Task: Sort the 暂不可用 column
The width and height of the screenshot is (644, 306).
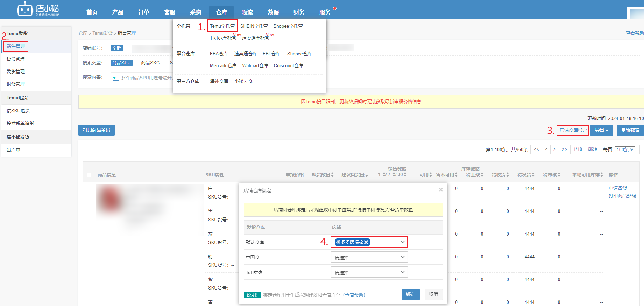Action: (456, 175)
